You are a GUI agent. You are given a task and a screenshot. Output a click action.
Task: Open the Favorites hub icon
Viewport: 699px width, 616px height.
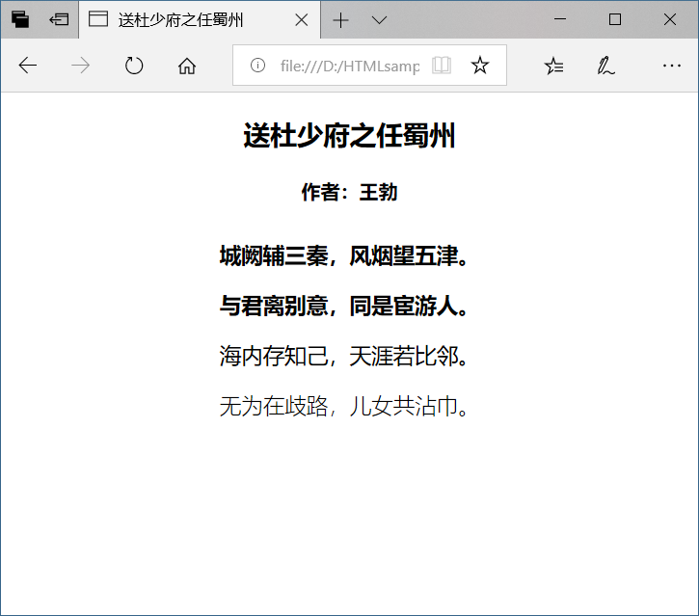tap(553, 66)
